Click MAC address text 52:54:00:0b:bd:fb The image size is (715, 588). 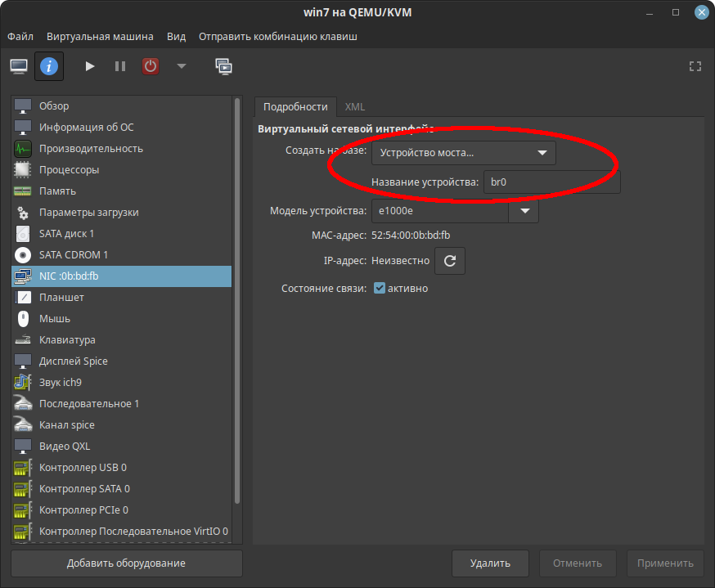click(x=411, y=236)
